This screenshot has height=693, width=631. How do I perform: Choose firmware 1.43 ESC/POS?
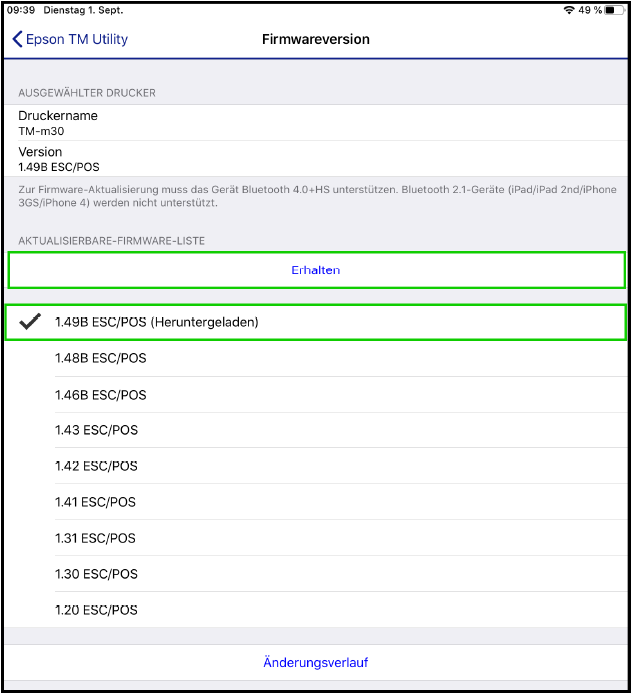click(316, 430)
